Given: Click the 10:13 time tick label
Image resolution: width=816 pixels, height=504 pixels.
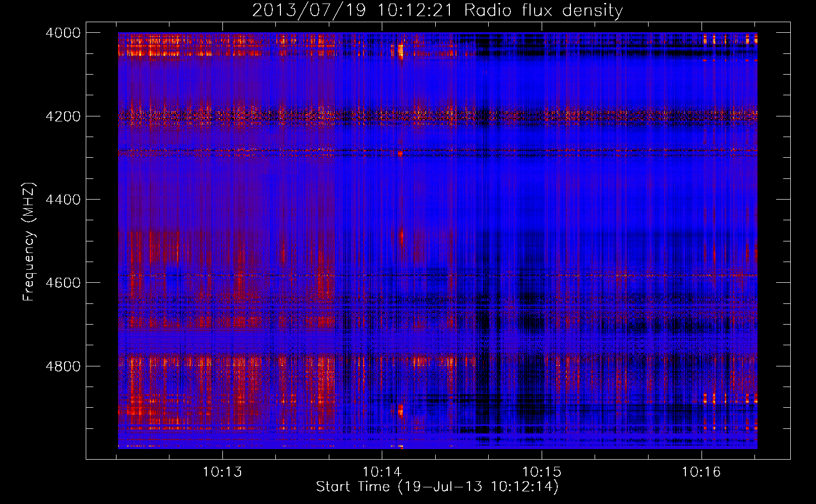Looking at the screenshot, I should [222, 472].
